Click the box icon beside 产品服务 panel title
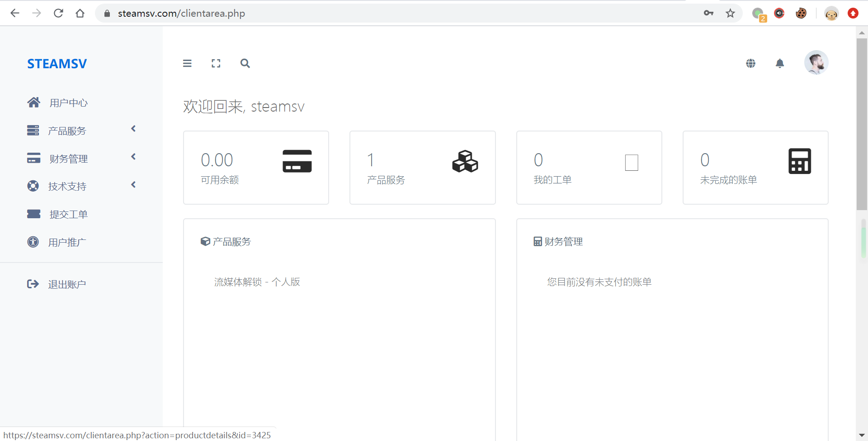Screen dimensions: 868x441 pyautogui.click(x=205, y=241)
